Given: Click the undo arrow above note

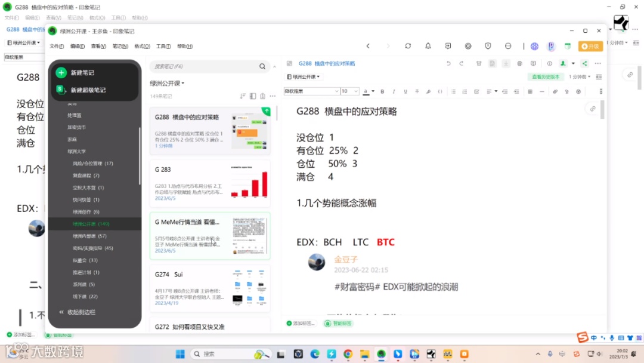Looking at the screenshot, I should tap(448, 63).
